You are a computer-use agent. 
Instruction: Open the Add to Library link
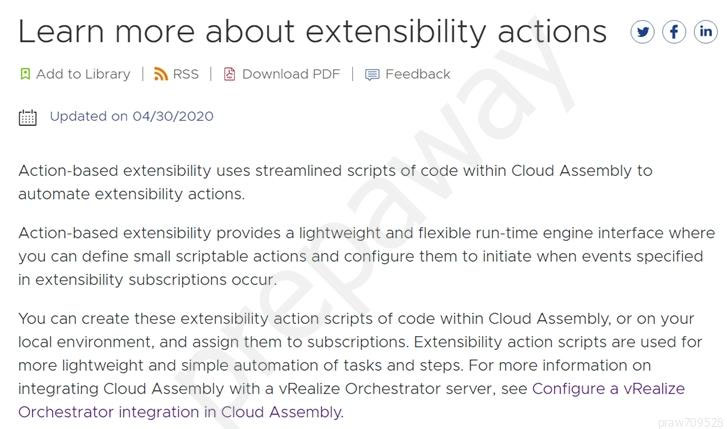[x=83, y=74]
